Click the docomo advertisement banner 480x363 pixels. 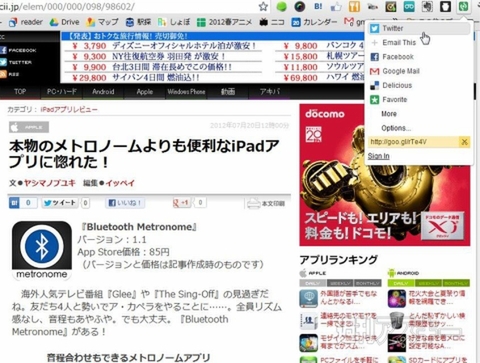pyautogui.click(x=385, y=175)
